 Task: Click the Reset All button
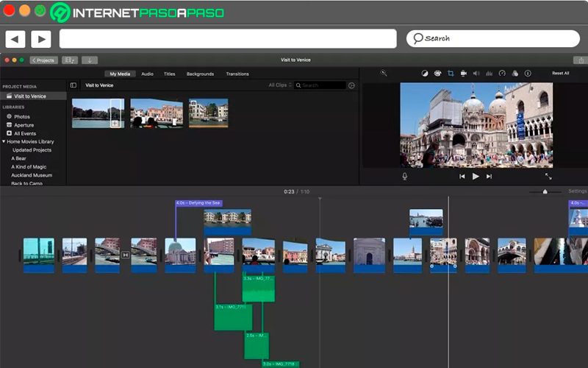click(560, 73)
